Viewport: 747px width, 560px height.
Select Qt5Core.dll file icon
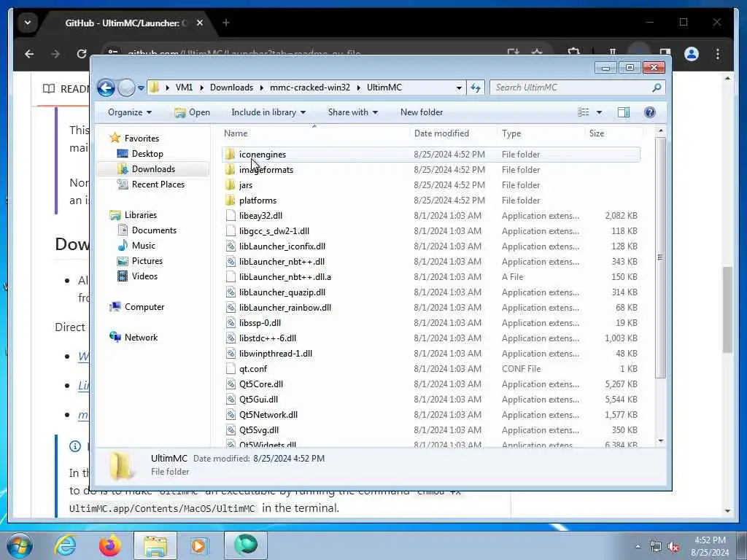231,384
